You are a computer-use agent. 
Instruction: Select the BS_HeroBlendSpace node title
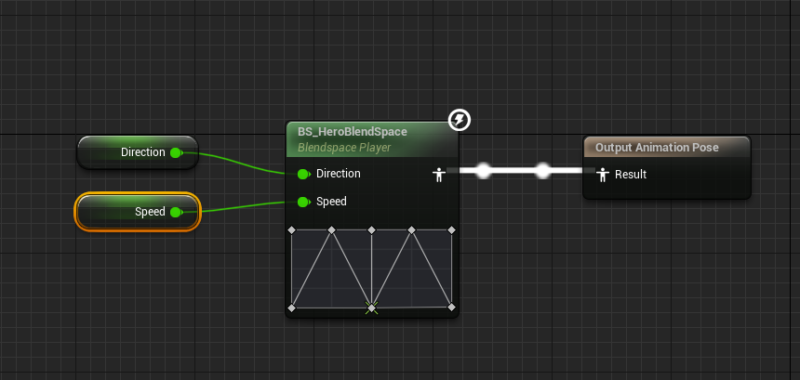click(353, 132)
